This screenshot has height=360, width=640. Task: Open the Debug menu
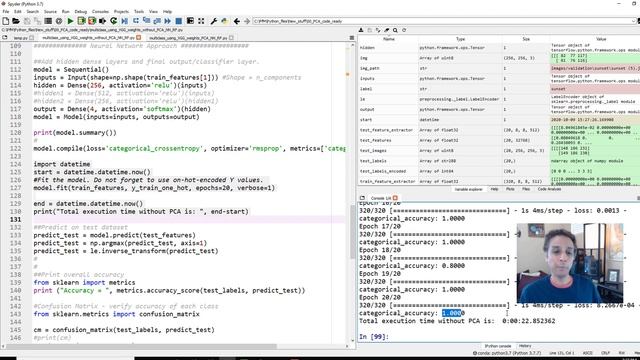tap(80, 11)
